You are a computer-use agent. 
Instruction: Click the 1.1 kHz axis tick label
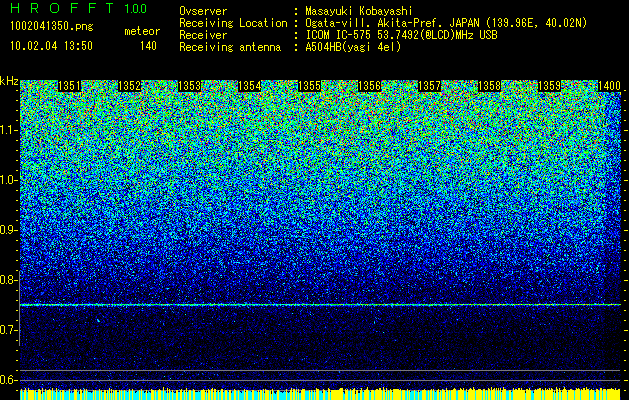click(7, 130)
